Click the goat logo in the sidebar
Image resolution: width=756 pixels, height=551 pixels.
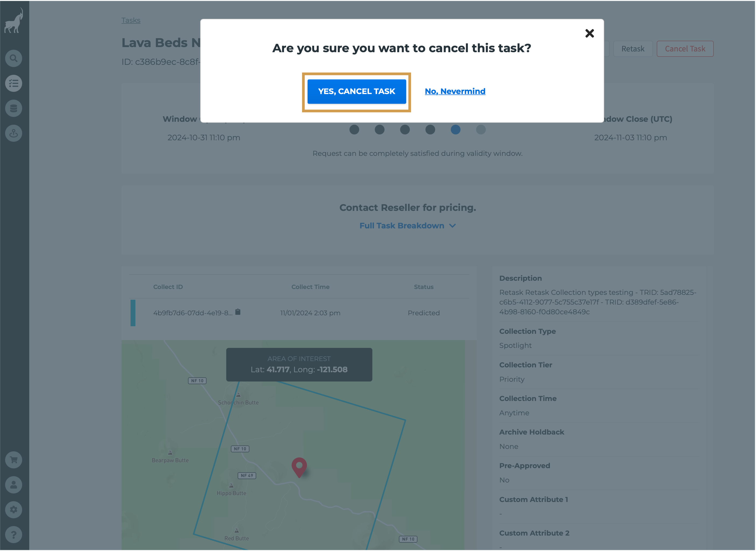(14, 21)
